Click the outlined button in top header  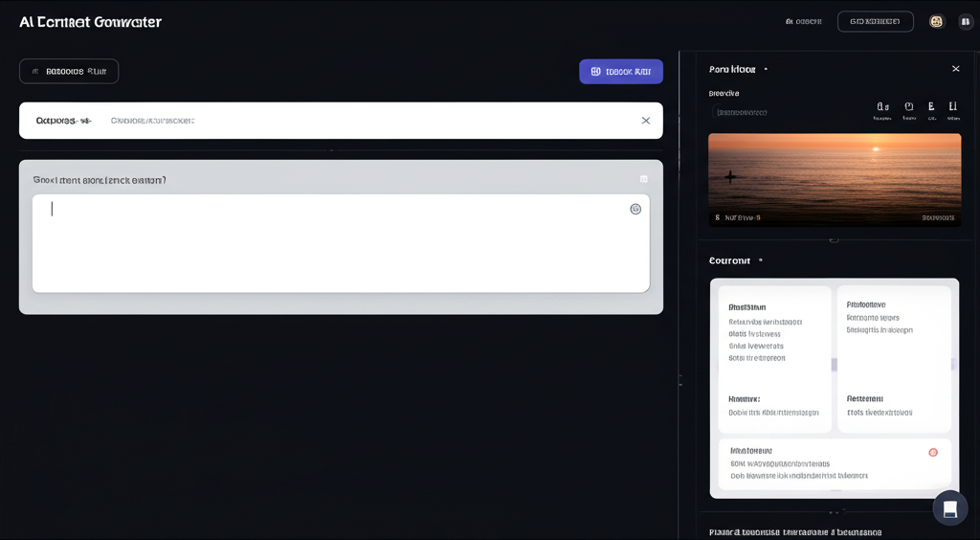(875, 21)
